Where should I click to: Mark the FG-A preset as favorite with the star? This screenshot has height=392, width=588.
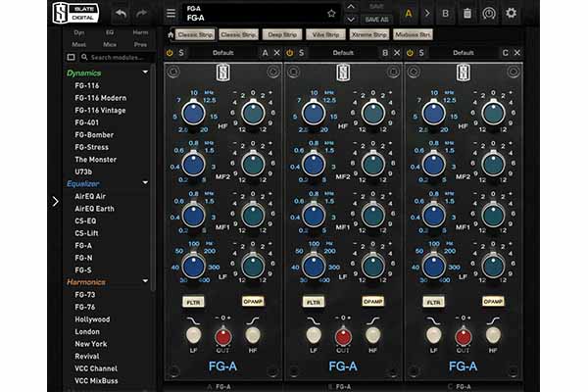point(331,14)
